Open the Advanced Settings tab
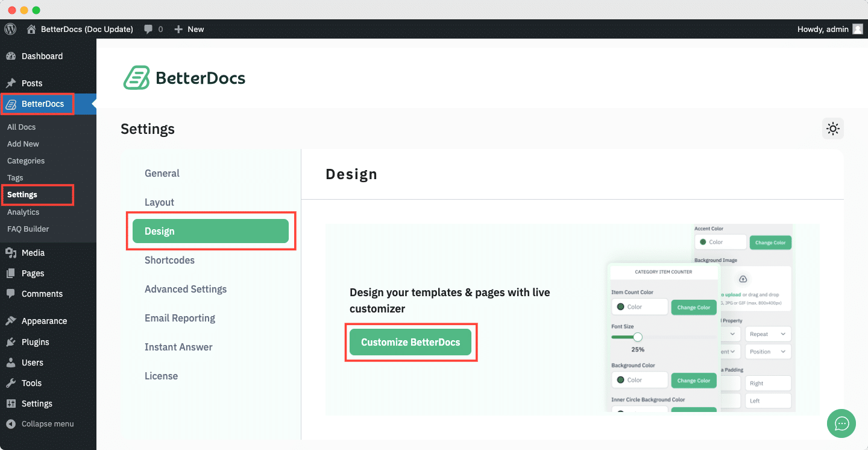 tap(186, 289)
